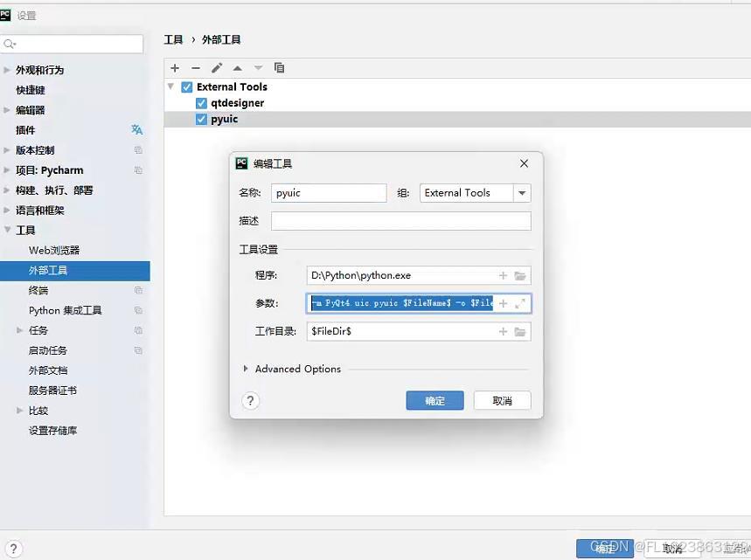This screenshot has width=751, height=560.
Task: Expand the 项目: Pycharm category
Action: coord(7,170)
